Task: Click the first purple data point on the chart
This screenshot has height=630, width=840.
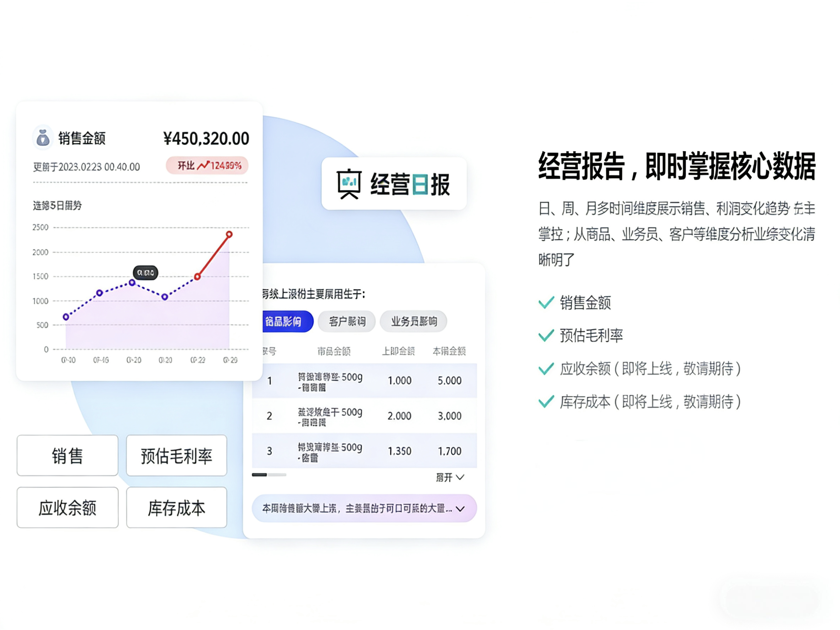Action: click(66, 316)
